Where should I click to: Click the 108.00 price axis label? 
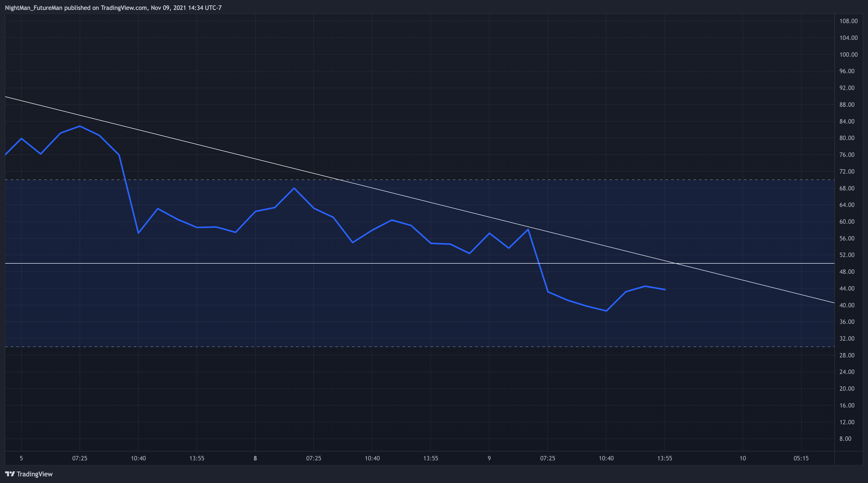coord(848,21)
